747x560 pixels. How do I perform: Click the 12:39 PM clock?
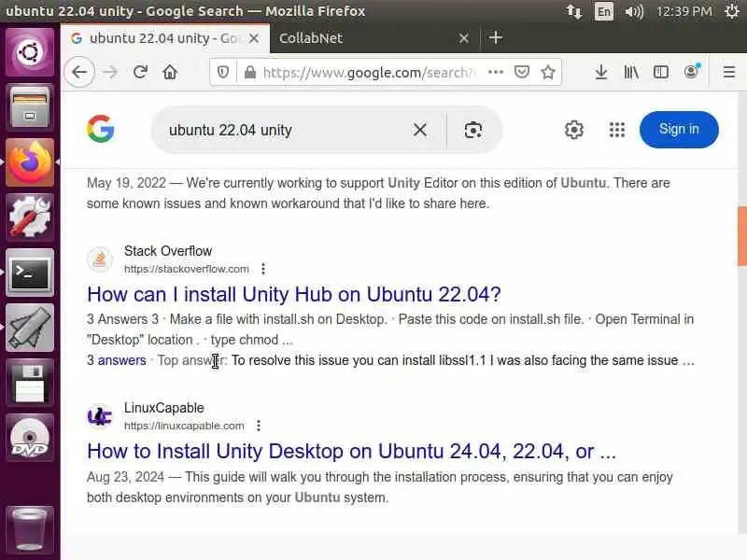pos(684,11)
